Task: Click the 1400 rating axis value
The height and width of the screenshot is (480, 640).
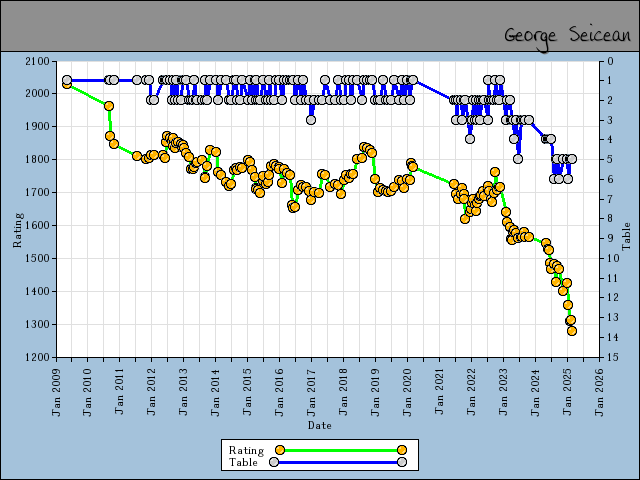Action: (37, 291)
